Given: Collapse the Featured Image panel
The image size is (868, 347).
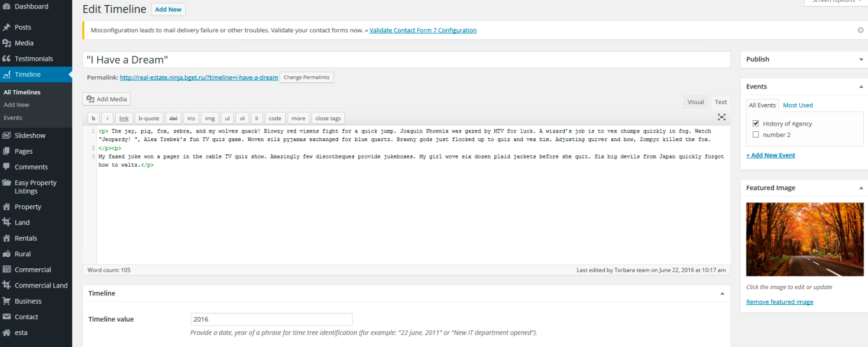Looking at the screenshot, I should 861,188.
